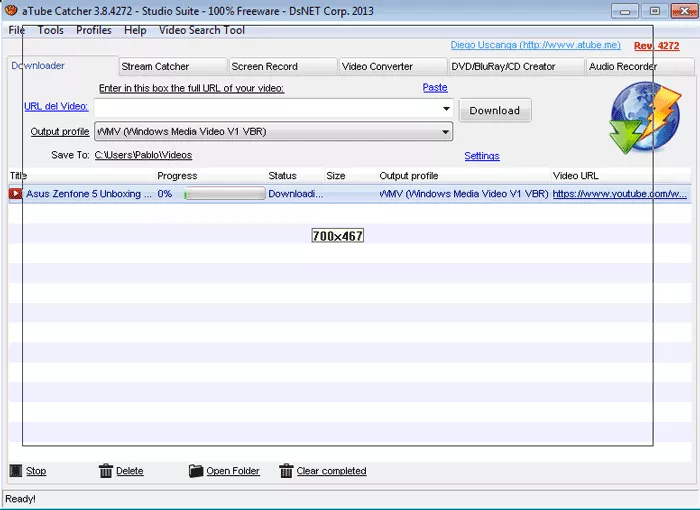Image resolution: width=700 pixels, height=510 pixels.
Task: Click the Paste link
Action: click(435, 88)
